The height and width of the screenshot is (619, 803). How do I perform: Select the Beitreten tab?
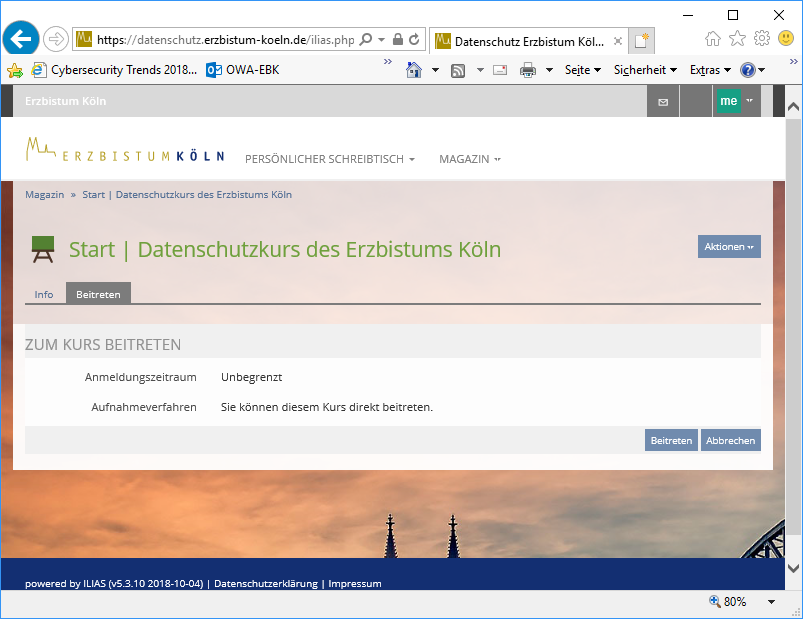tap(98, 293)
